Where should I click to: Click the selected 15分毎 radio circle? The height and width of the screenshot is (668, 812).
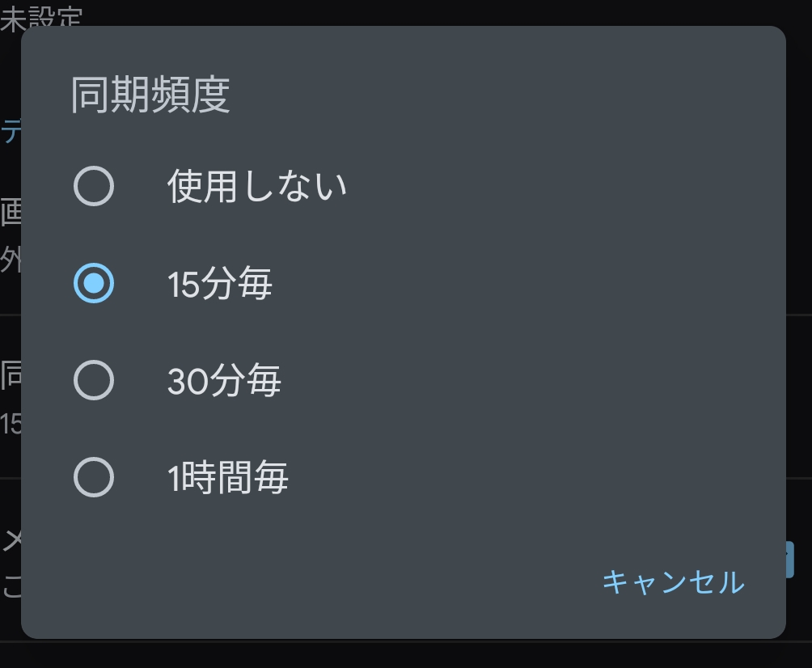pyautogui.click(x=94, y=284)
